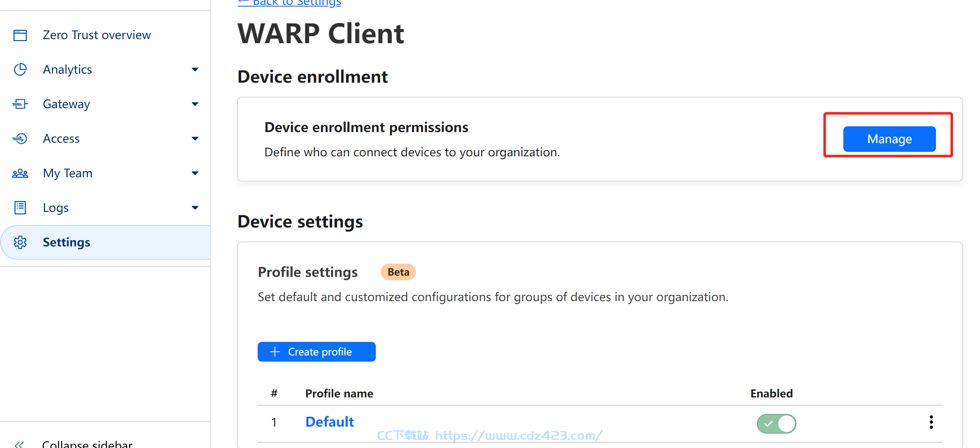Expand the My Team dropdown arrow
Screen dimensions: 980x448
coord(195,173)
